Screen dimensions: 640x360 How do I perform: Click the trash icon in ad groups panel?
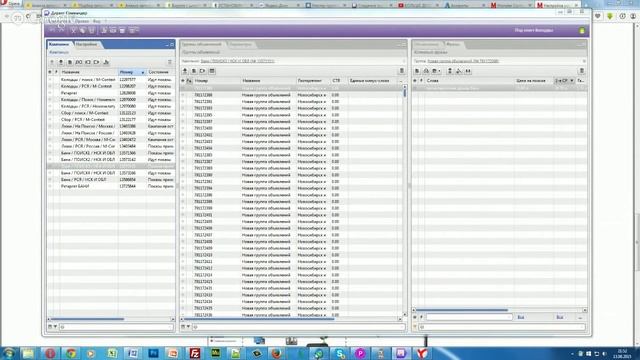tap(402, 71)
